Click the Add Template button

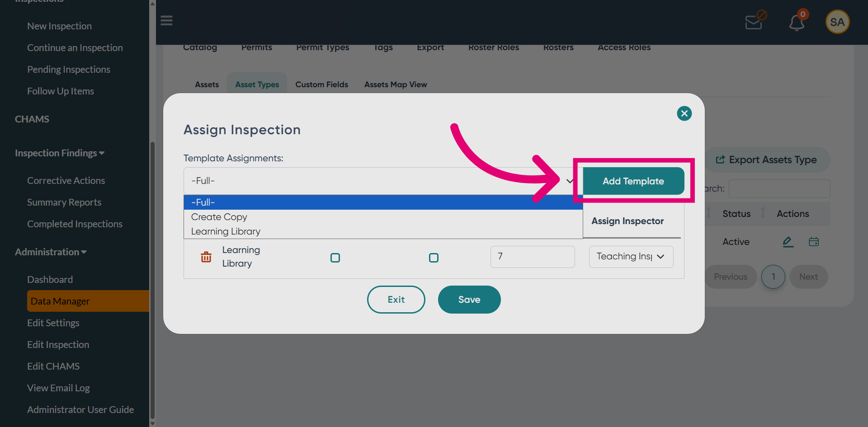[633, 181]
